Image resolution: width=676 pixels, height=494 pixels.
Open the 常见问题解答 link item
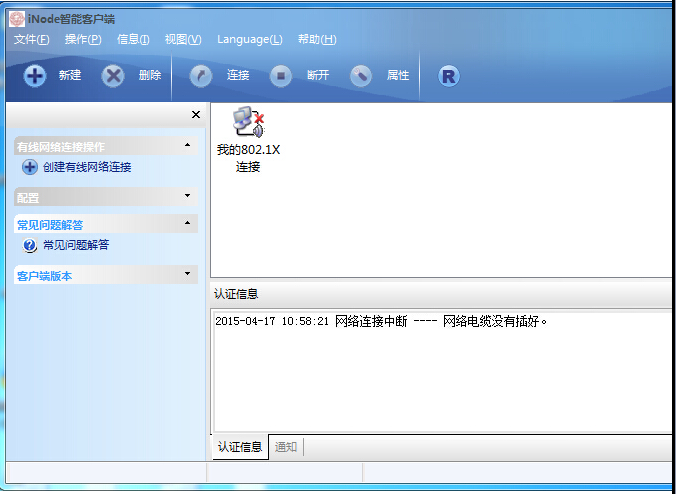(x=76, y=245)
